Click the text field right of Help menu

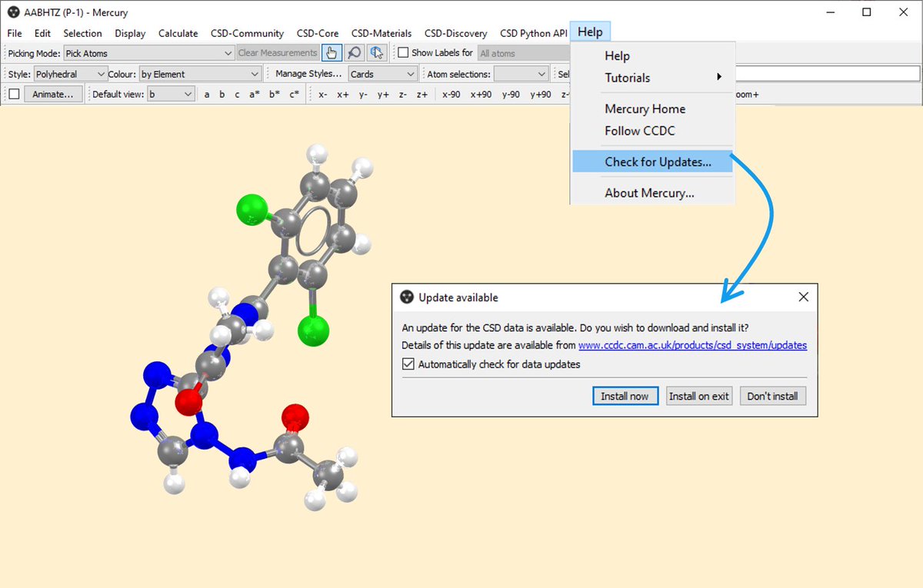828,74
